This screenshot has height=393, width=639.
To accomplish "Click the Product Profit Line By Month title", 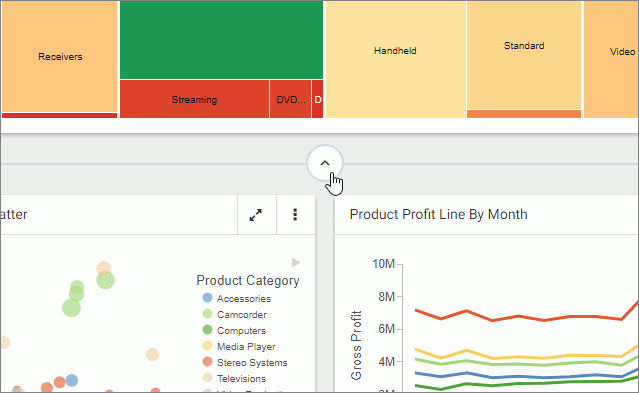I will click(x=438, y=214).
